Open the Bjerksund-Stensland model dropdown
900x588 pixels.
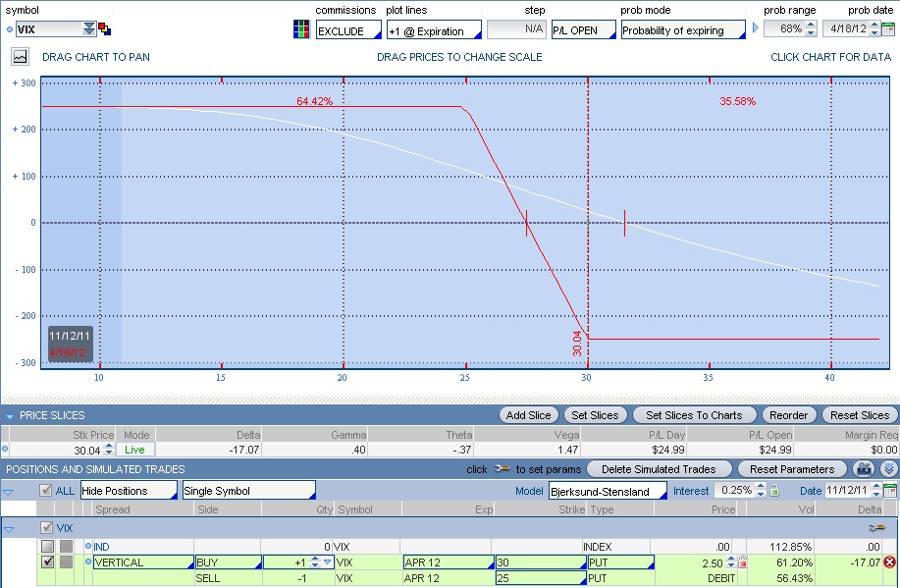point(608,491)
